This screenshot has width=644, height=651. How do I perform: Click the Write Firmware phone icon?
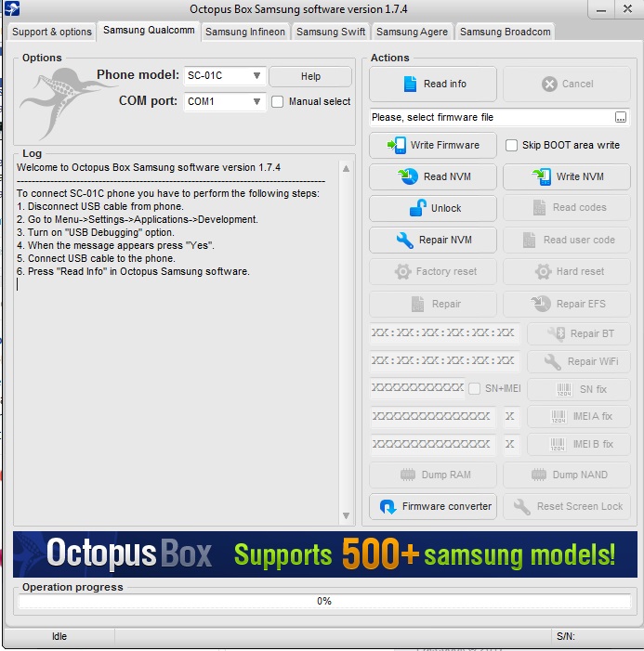click(x=397, y=145)
